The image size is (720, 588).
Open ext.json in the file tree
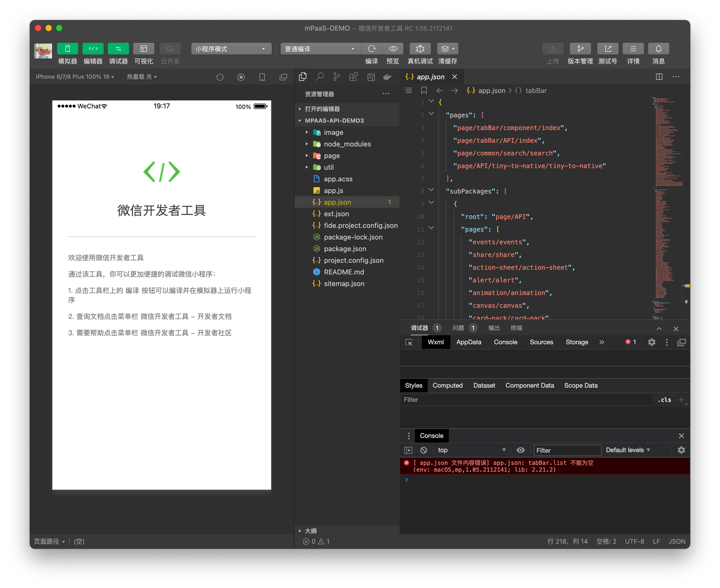[x=347, y=214]
